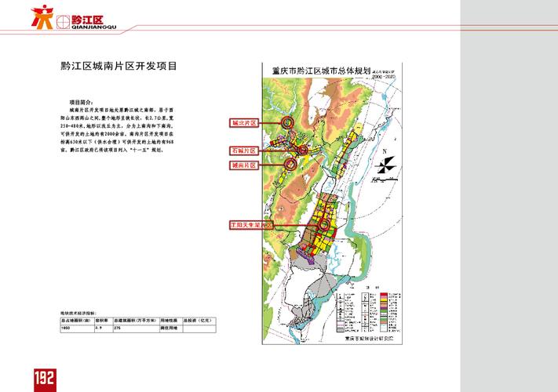Click the red circle marker for 城北片区
Screen dimensions: 558x392
coord(289,123)
